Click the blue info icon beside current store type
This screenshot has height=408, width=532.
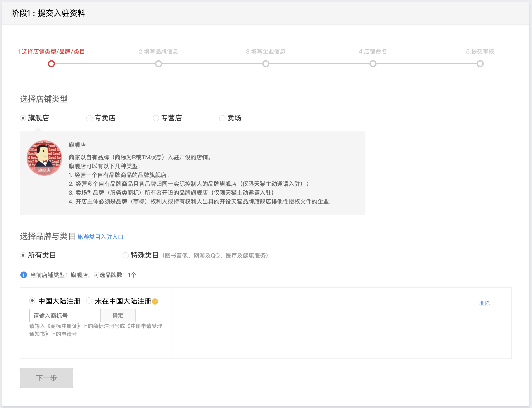click(23, 275)
